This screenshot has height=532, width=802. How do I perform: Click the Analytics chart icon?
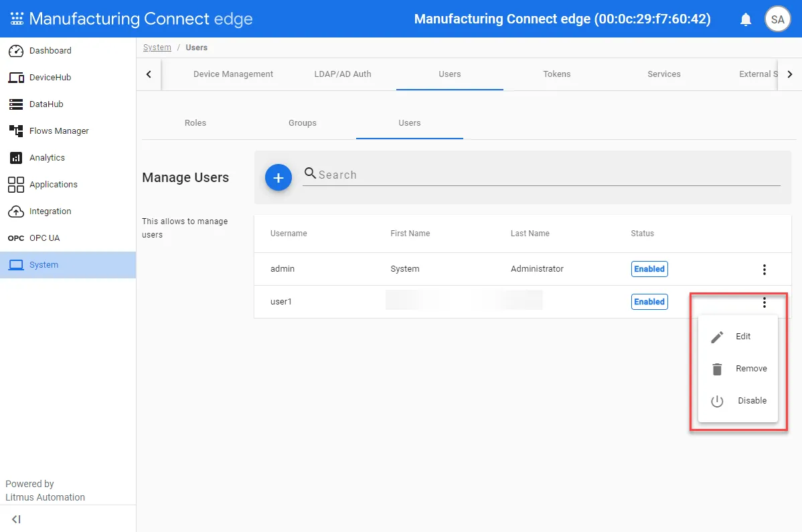click(x=16, y=158)
